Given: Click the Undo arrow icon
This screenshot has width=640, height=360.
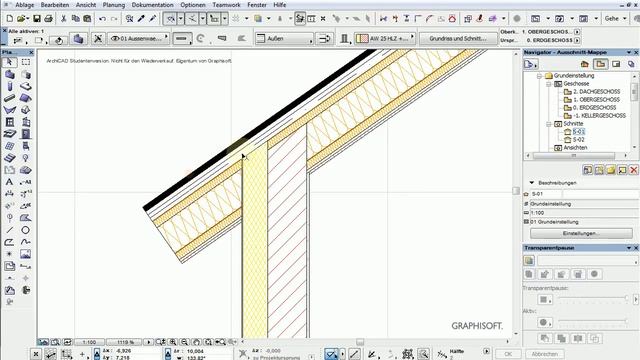Looking at the screenshot, I should 102,18.
